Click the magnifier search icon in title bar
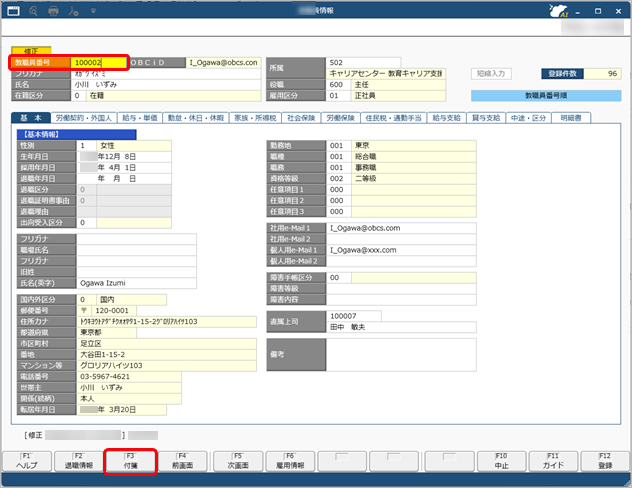The width and height of the screenshot is (632, 488). [32, 11]
